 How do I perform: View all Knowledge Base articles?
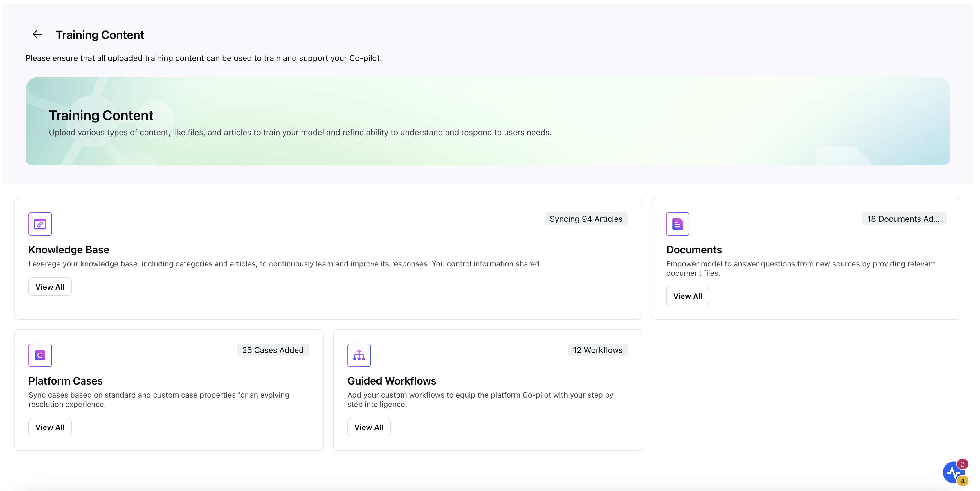(x=50, y=287)
